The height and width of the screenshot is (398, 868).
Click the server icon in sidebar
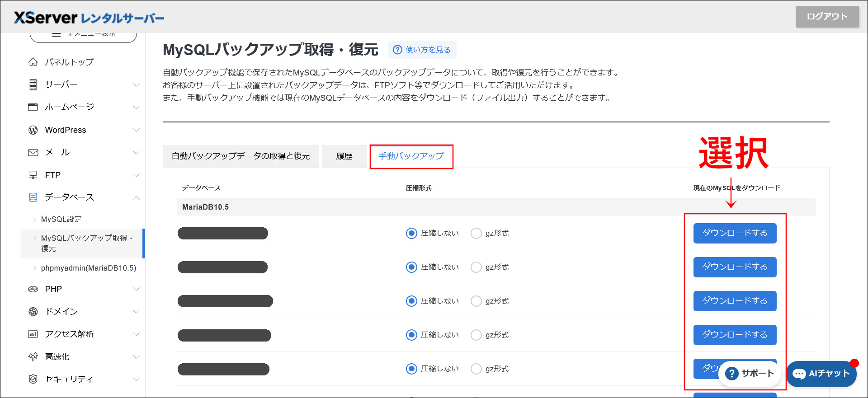click(33, 84)
